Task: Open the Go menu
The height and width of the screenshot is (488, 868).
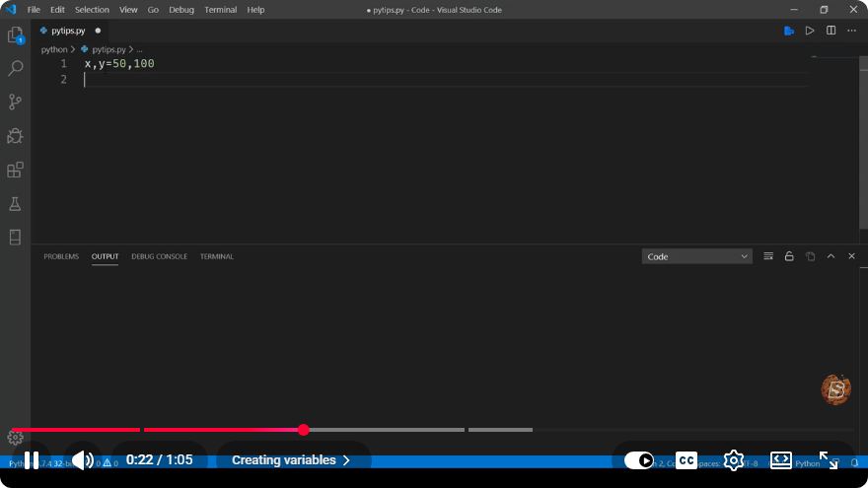Action: [153, 10]
